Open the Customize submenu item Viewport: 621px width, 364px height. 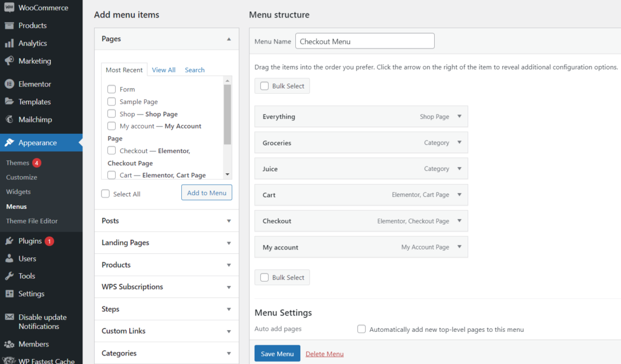coord(21,177)
